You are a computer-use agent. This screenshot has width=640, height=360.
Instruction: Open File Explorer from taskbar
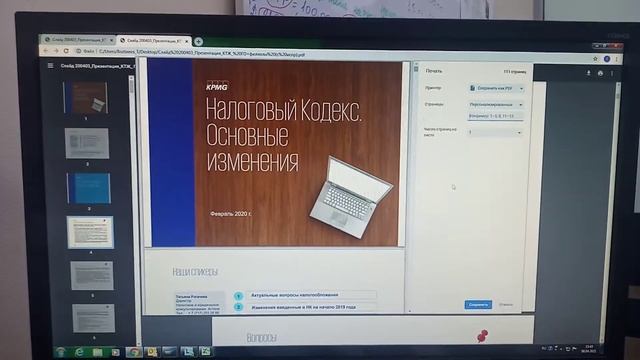97,352
